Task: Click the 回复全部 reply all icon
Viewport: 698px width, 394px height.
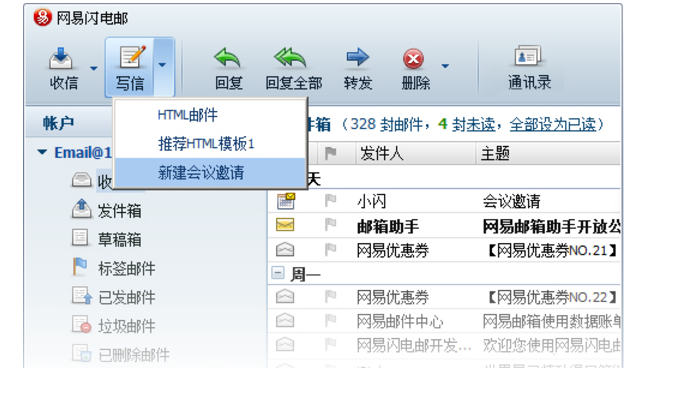Action: [290, 58]
